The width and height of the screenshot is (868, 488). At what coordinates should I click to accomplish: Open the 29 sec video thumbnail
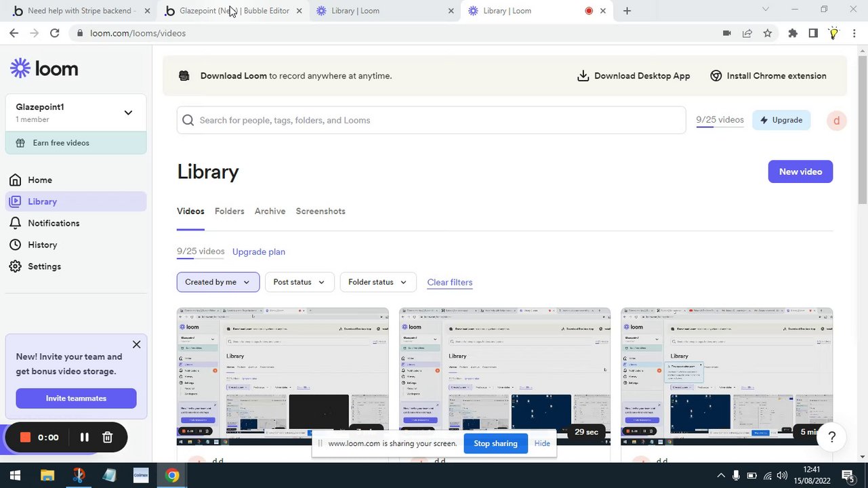[505, 376]
